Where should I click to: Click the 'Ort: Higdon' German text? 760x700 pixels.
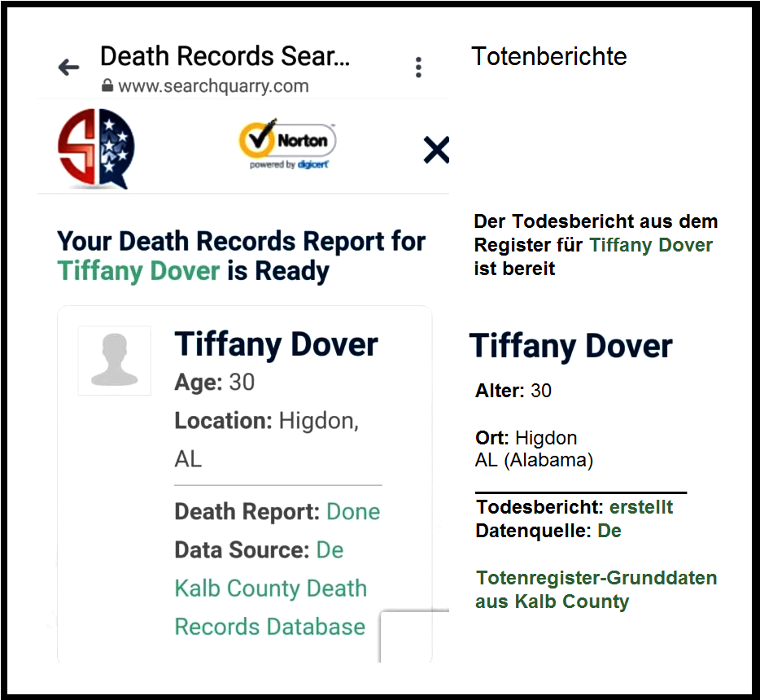tap(526, 438)
